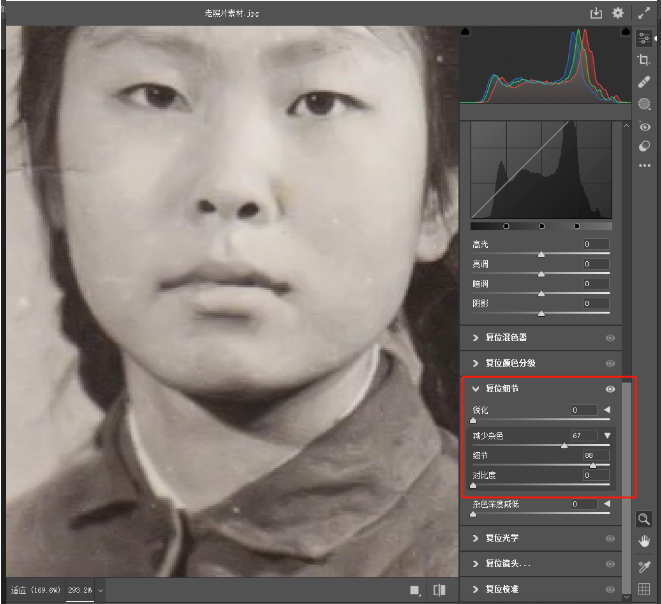
Task: Toggle visibility eye for 复位细节 panel
Action: (x=610, y=388)
